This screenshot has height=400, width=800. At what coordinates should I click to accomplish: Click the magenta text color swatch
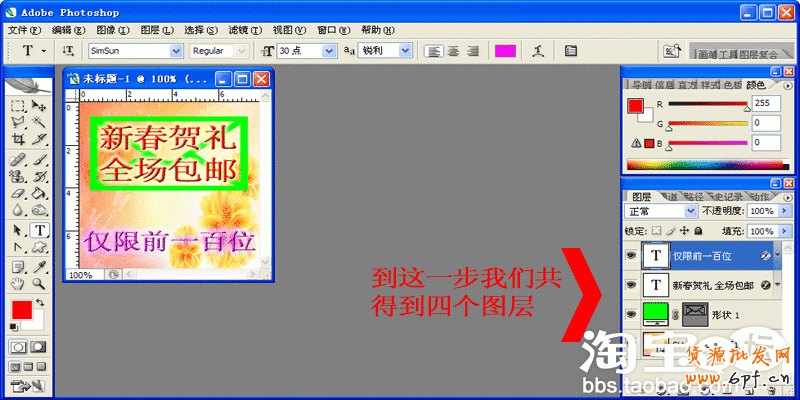[506, 50]
